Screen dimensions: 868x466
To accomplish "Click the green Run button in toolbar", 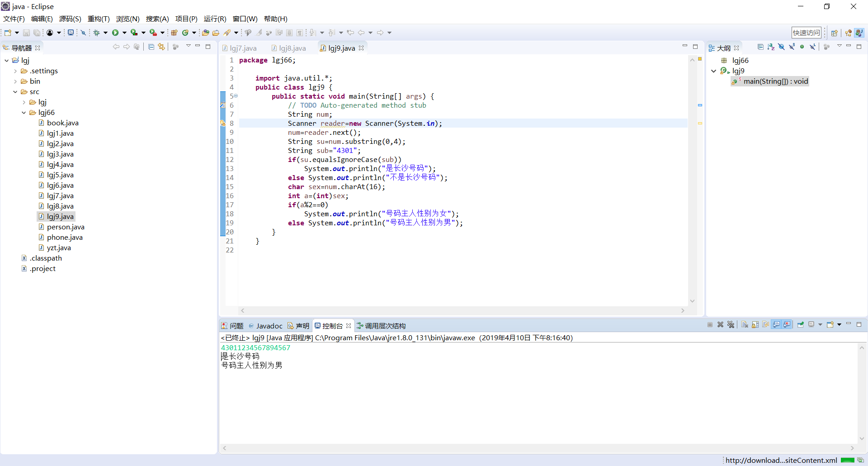I will pyautogui.click(x=115, y=33).
